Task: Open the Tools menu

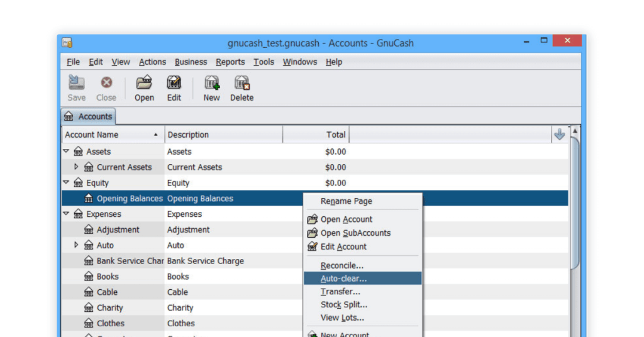Action: point(264,62)
